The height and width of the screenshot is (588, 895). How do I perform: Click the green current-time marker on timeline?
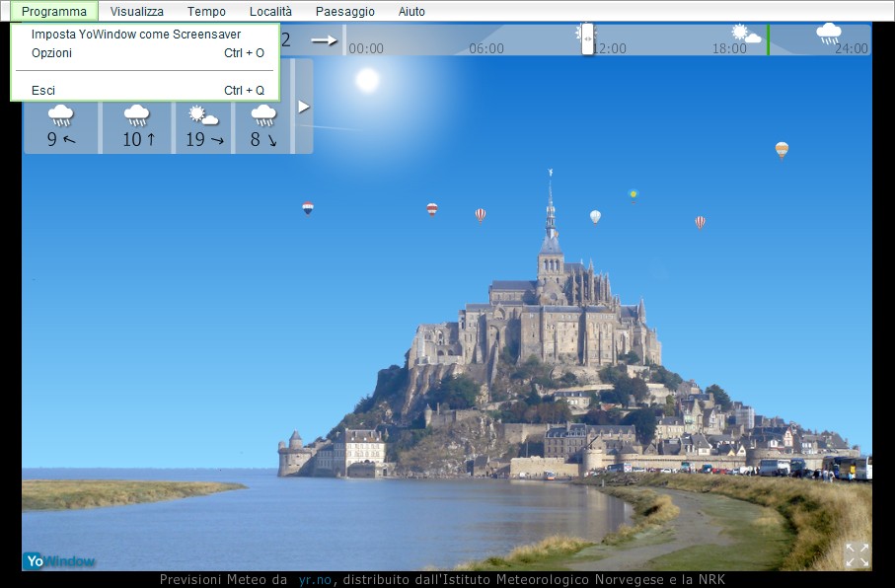[768, 40]
